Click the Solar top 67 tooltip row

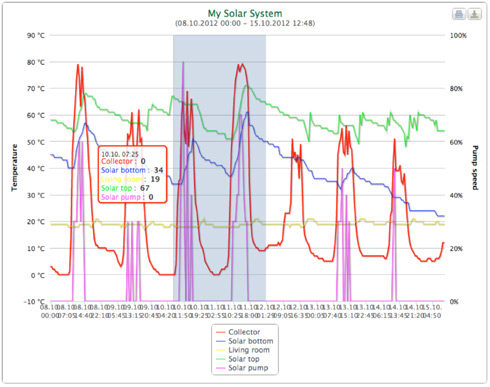click(125, 188)
